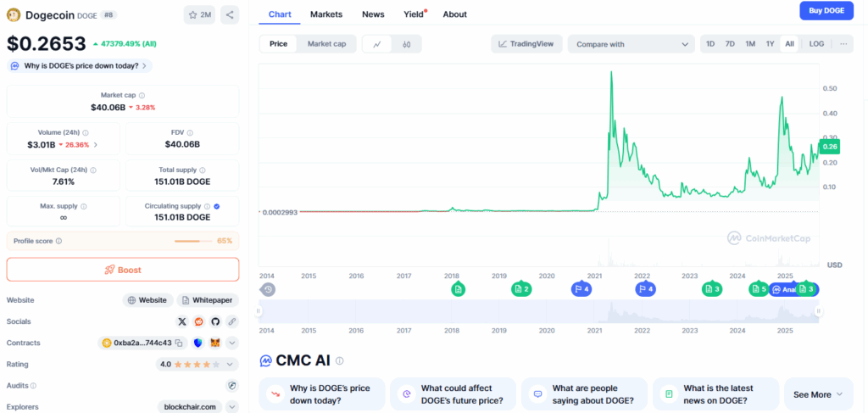Click the Audits shield icon

pyautogui.click(x=232, y=385)
